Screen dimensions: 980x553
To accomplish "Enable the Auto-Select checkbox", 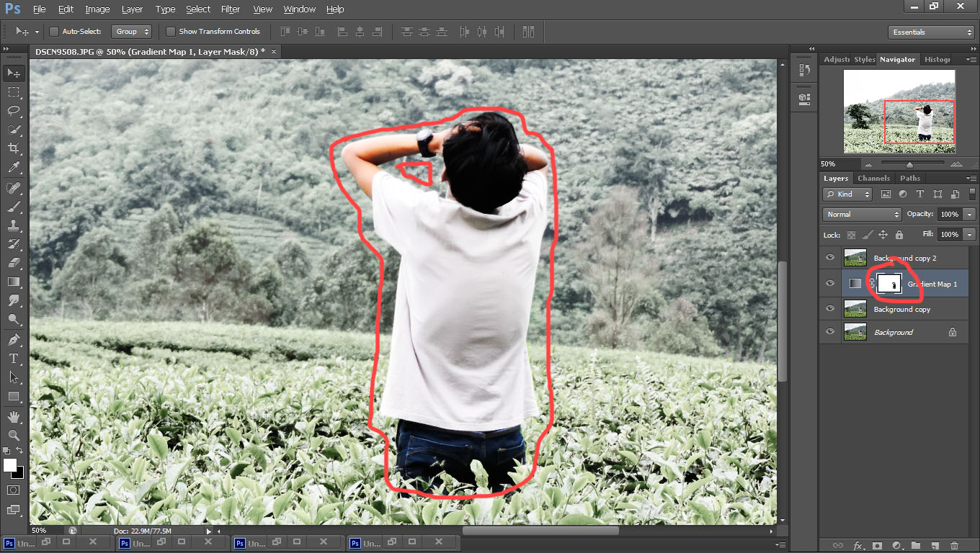I will [x=54, y=32].
